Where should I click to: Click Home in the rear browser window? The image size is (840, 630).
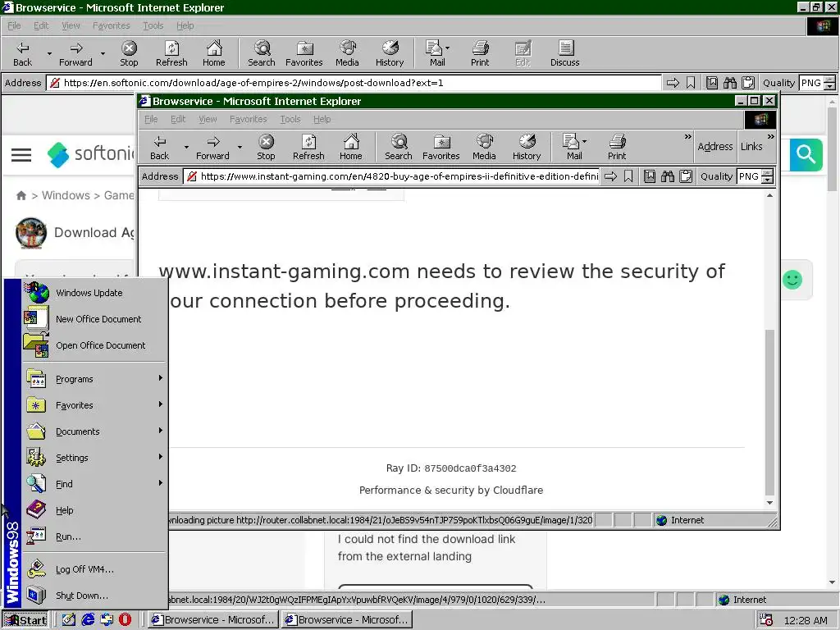point(214,53)
